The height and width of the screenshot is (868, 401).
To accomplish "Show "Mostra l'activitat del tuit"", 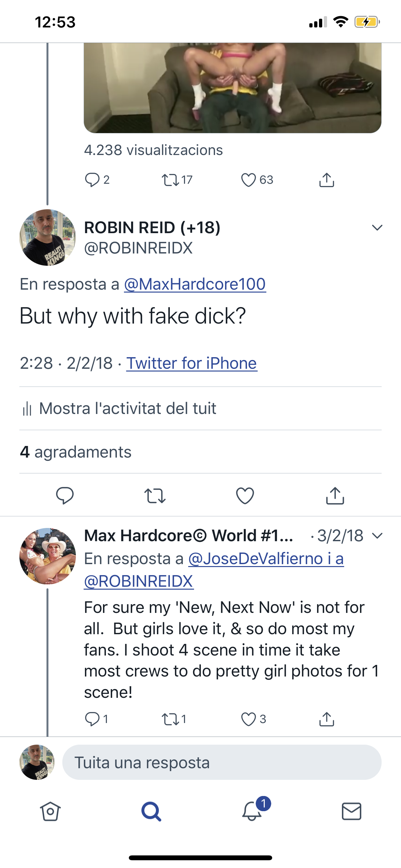I will 128,408.
